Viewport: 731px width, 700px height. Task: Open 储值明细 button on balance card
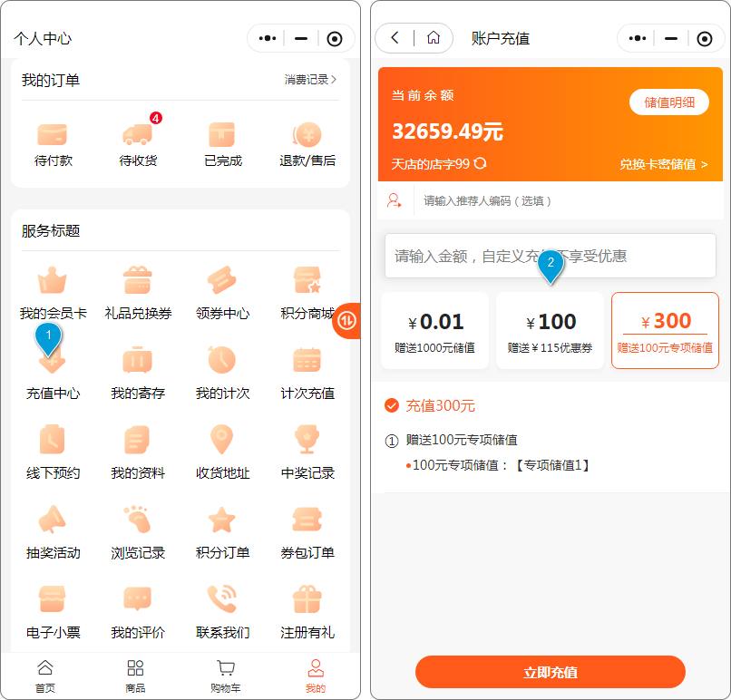[x=668, y=102]
